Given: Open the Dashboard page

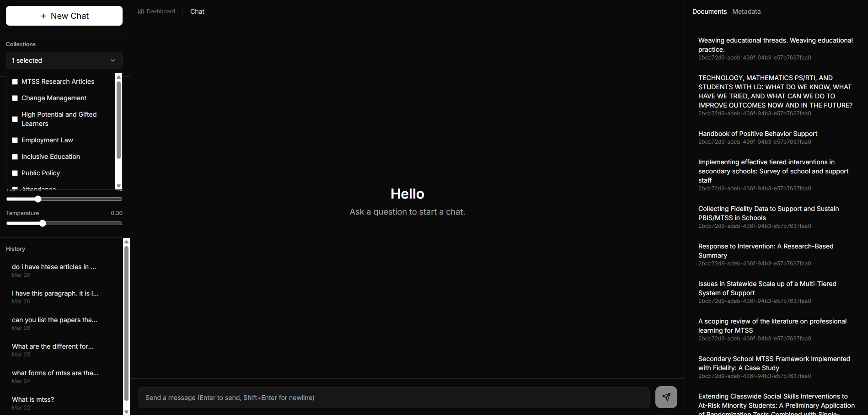Looking at the screenshot, I should (156, 11).
